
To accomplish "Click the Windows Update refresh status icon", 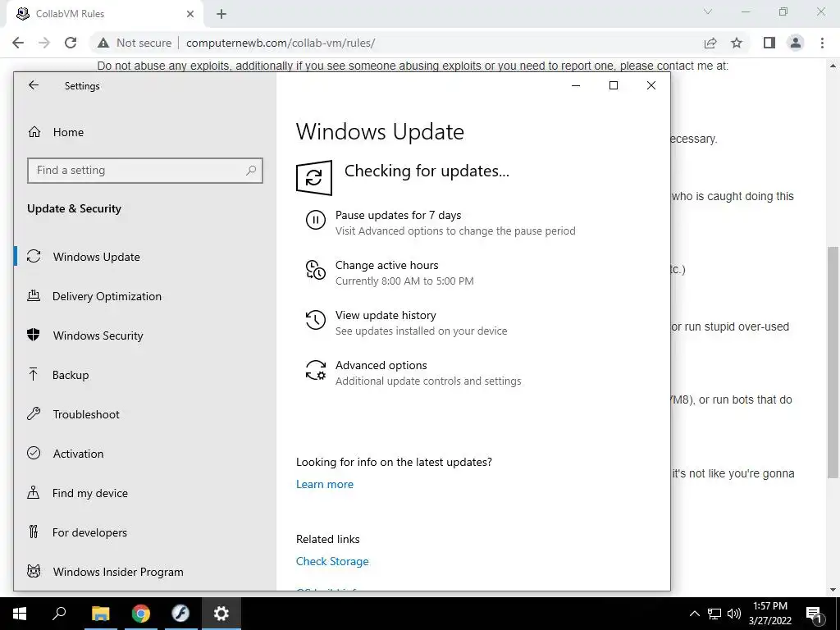I will coord(314,178).
